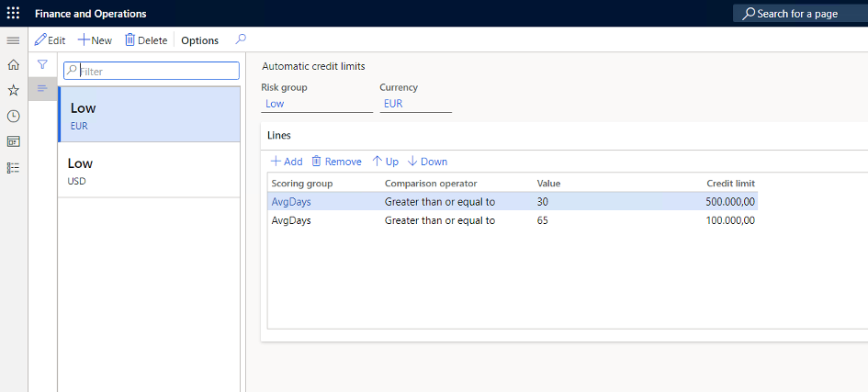The height and width of the screenshot is (392, 868).
Task: Create a New record
Action: point(95,40)
